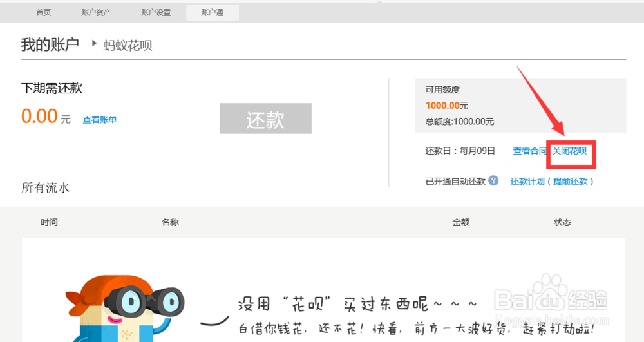
Task: Click the 下期需还款 heading
Action: (52, 88)
